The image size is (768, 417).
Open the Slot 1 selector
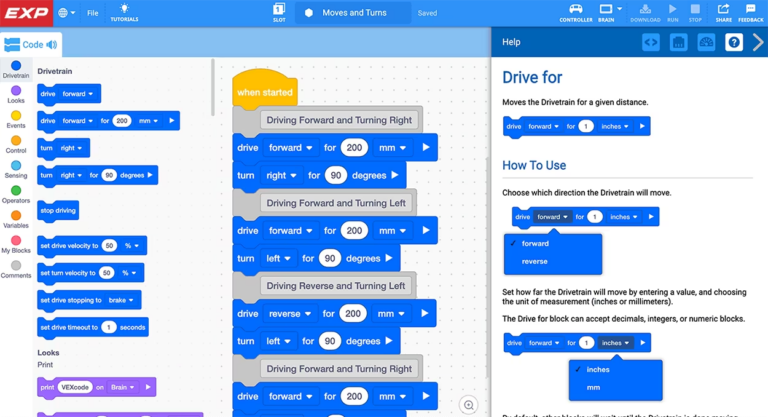tap(279, 12)
